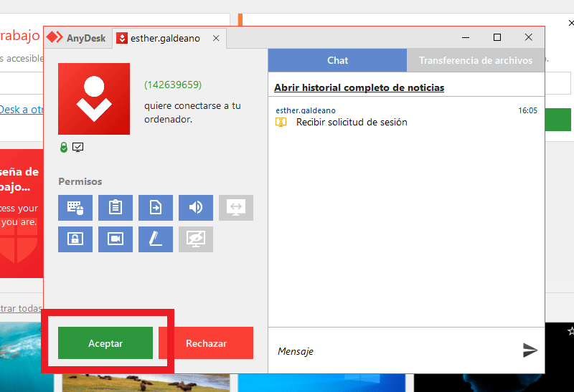
Task: Click the green encryption lock icon
Action: click(x=64, y=147)
